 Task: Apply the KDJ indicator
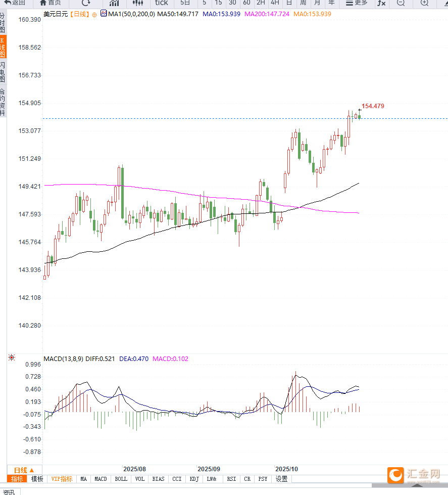(x=194, y=479)
